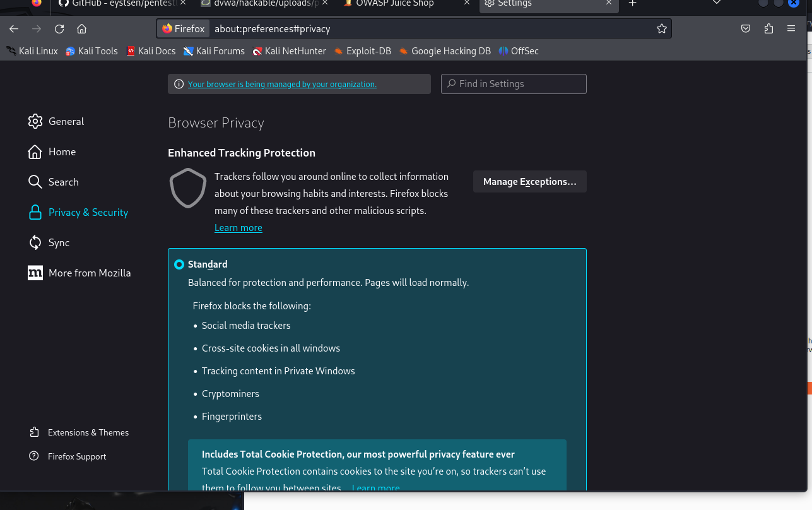Click the 'Social media trackers' list item
Screen dimensions: 812x510
(246, 326)
